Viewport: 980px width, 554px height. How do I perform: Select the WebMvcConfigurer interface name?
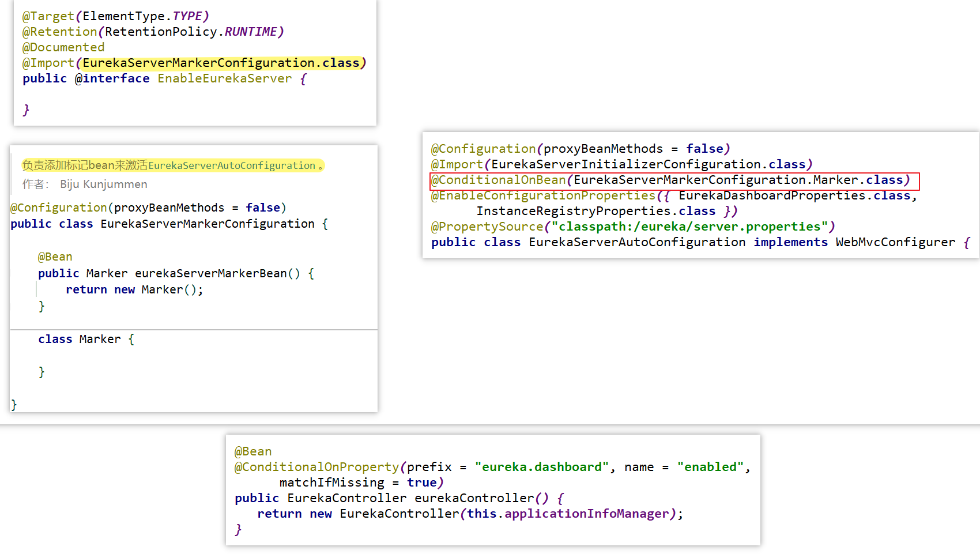pos(895,242)
